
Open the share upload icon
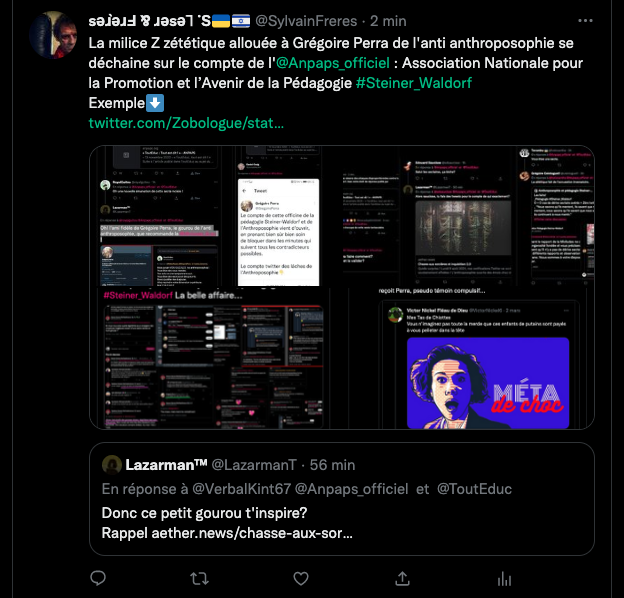(402, 578)
